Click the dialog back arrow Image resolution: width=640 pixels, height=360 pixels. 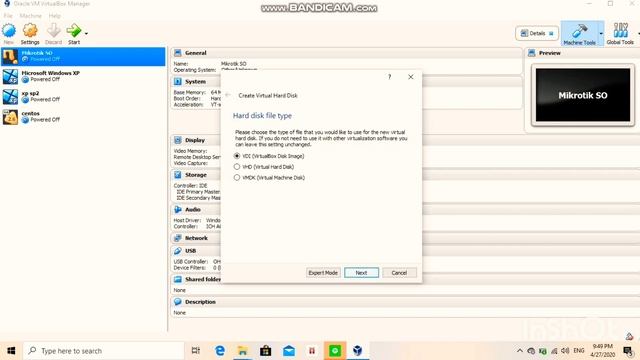coord(228,95)
